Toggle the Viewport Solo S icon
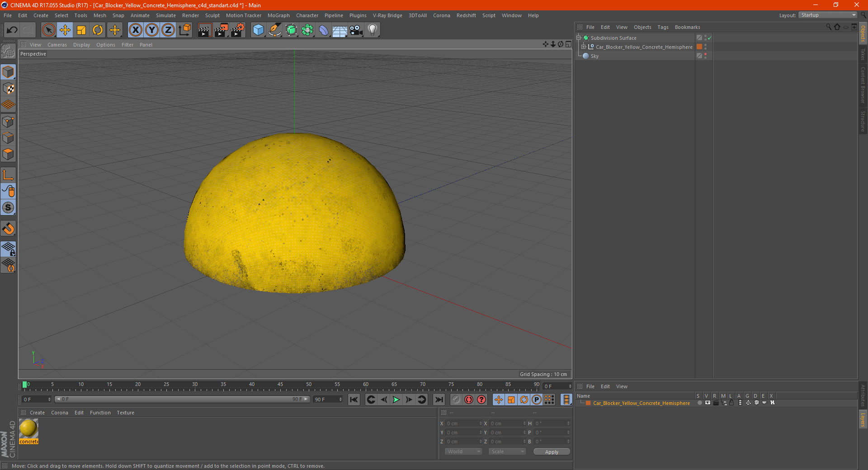Viewport: 868px width, 470px height. click(8, 207)
